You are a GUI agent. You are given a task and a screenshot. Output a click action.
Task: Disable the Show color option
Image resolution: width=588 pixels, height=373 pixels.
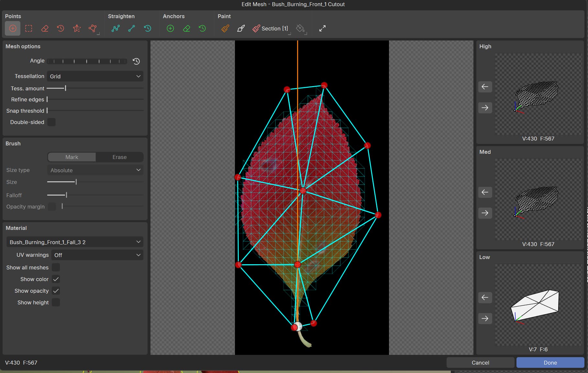56,279
